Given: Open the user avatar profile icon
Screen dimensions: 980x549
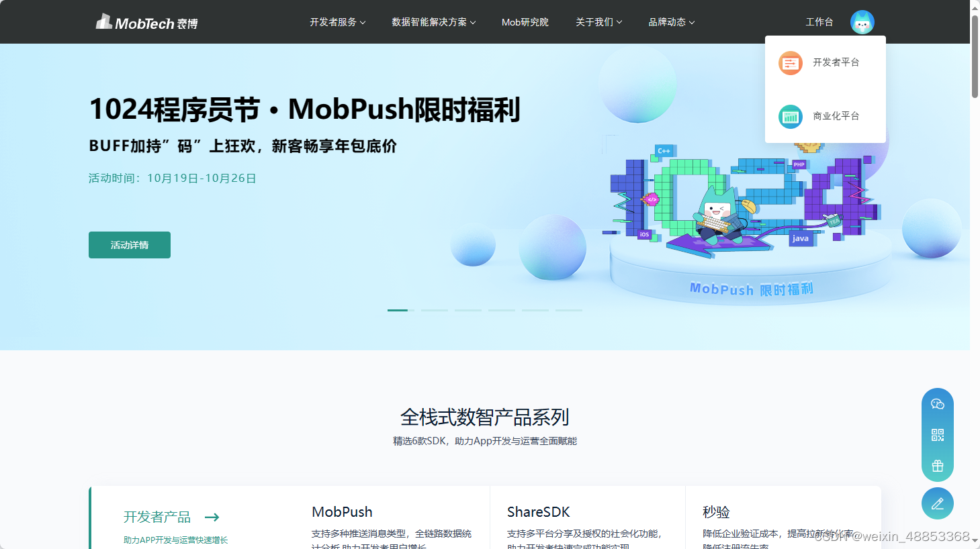Looking at the screenshot, I should tap(862, 22).
